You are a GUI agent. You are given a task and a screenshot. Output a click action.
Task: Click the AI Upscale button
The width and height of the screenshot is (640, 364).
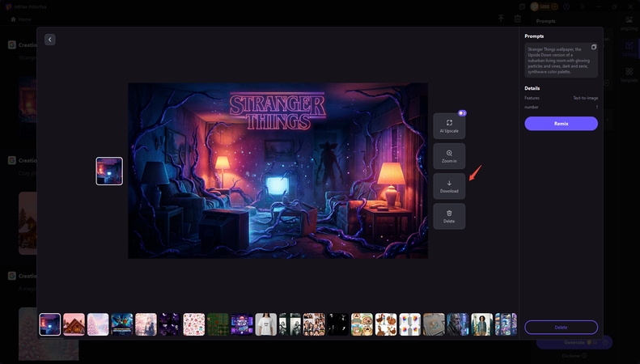[449, 126]
